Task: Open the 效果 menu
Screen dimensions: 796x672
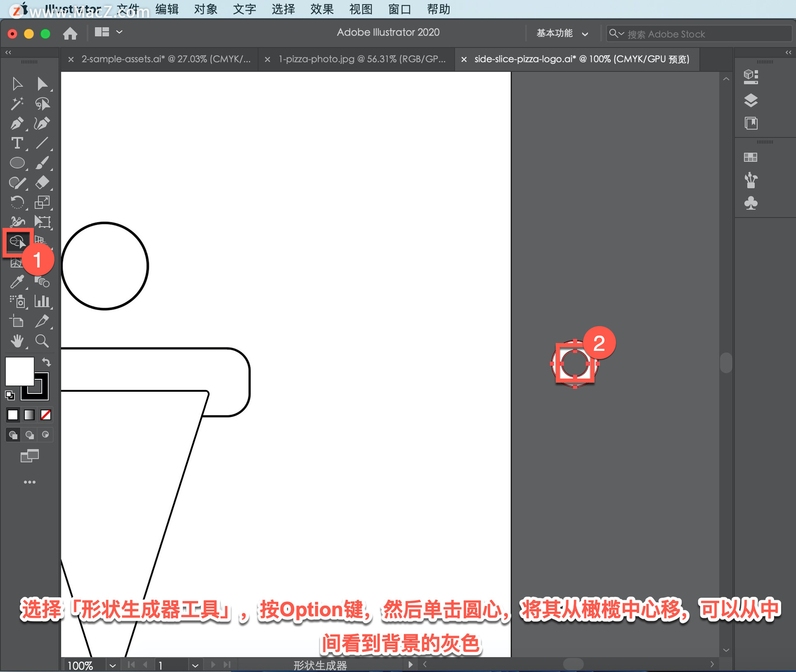Action: (x=322, y=9)
